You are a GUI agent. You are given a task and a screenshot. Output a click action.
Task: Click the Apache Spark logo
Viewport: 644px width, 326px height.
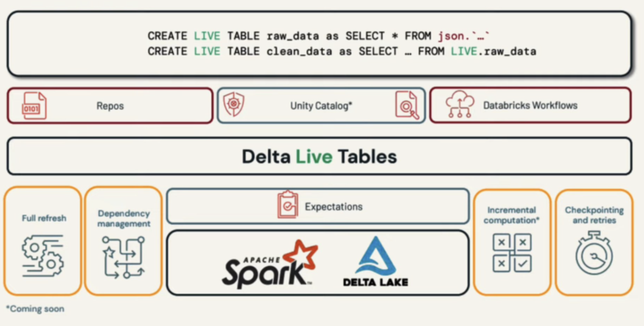270,265
